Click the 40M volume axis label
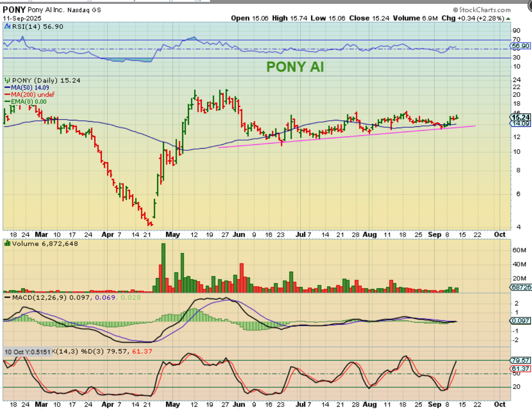Image resolution: width=532 pixels, height=410 pixels. point(519,264)
